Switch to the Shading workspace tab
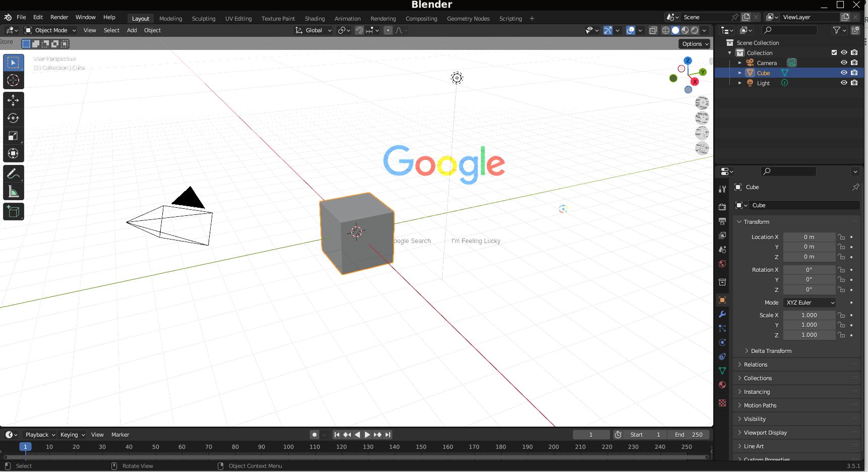 (315, 19)
